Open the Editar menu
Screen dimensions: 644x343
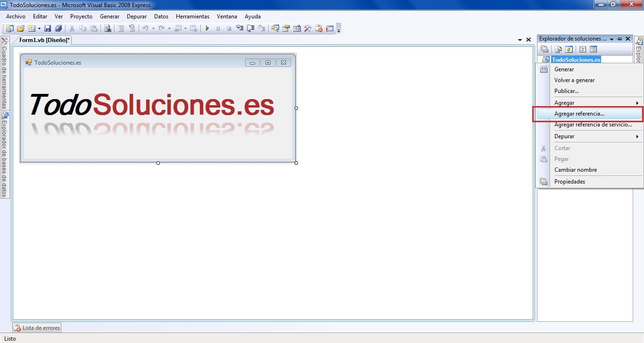click(x=40, y=17)
